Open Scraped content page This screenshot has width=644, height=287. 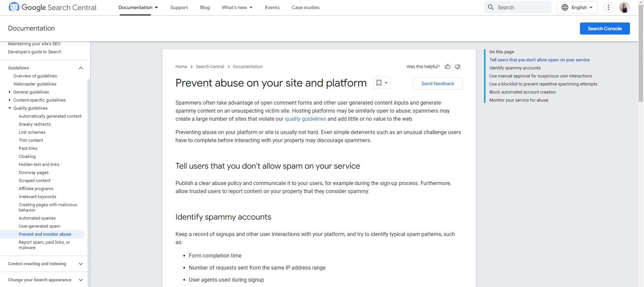35,181
